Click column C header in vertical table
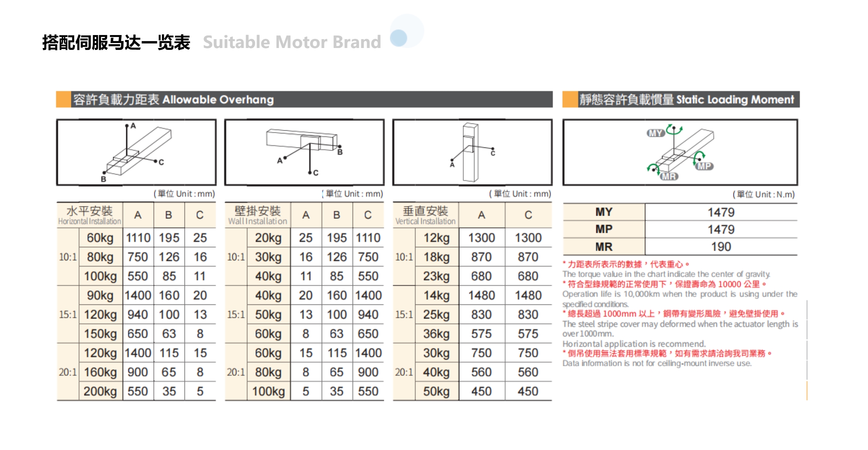Viewport: 868px width, 450px height. pyautogui.click(x=528, y=215)
